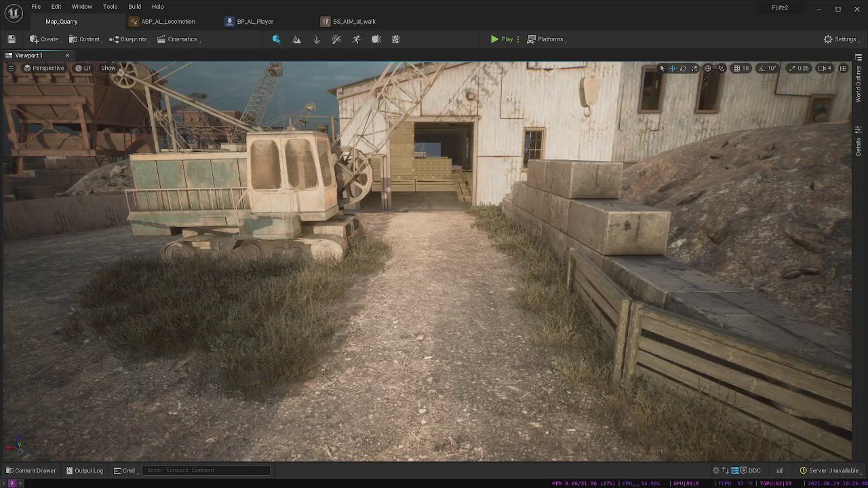Focus the Enter Console Command field

[x=206, y=470]
